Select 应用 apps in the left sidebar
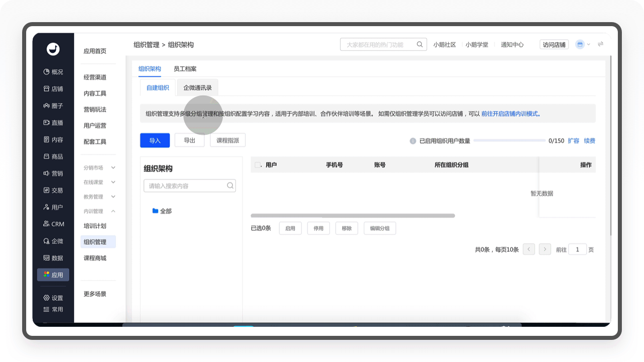The width and height of the screenshot is (644, 362). tap(53, 275)
